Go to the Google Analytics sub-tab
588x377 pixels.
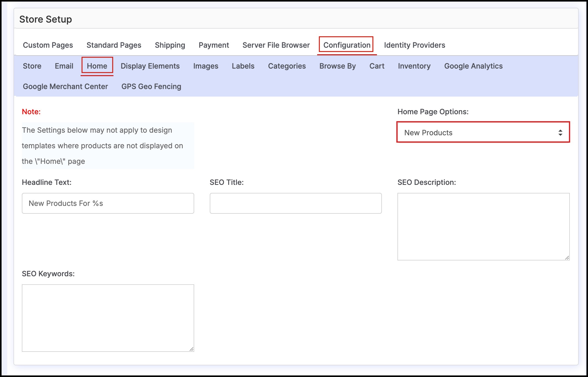pyautogui.click(x=473, y=66)
